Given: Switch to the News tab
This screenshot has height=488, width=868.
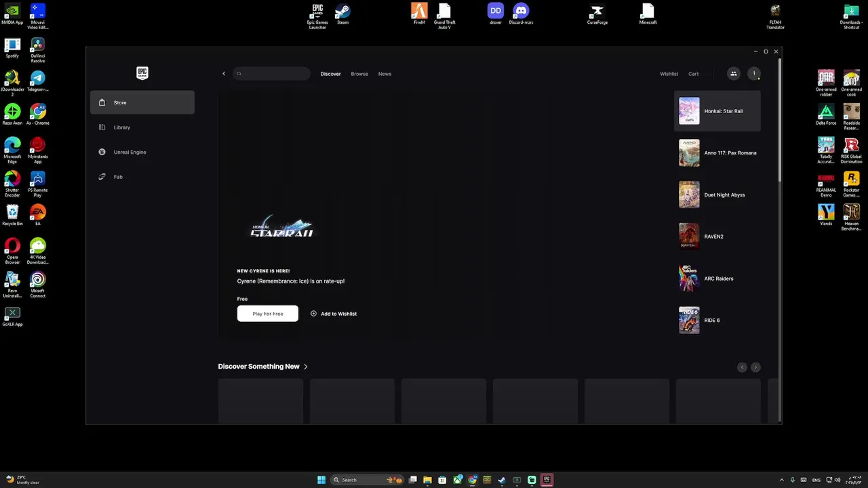Looking at the screenshot, I should 384,74.
